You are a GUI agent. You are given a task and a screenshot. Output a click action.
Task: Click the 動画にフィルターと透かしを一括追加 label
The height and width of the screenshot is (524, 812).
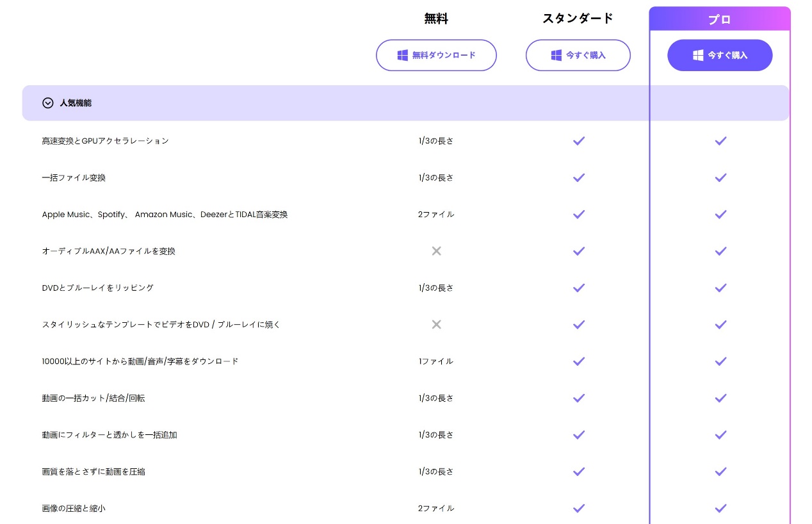pyautogui.click(x=110, y=435)
